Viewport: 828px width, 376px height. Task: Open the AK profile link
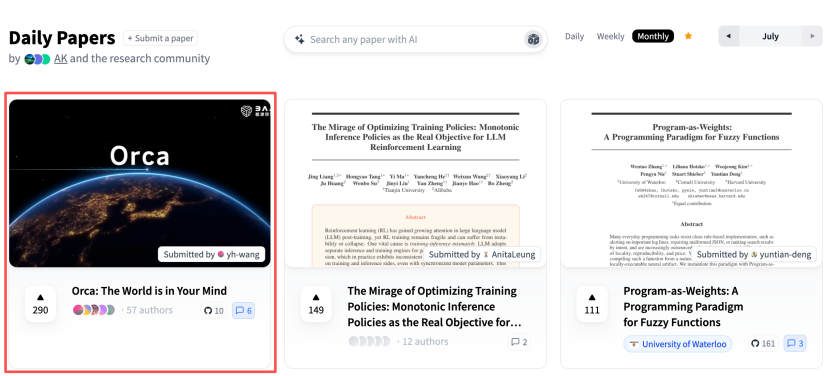point(61,59)
